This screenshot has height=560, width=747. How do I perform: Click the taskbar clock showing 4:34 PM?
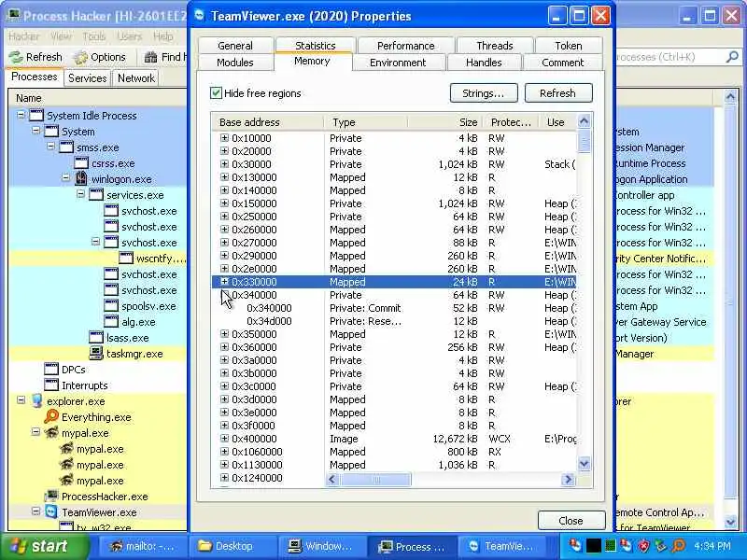pyautogui.click(x=712, y=546)
